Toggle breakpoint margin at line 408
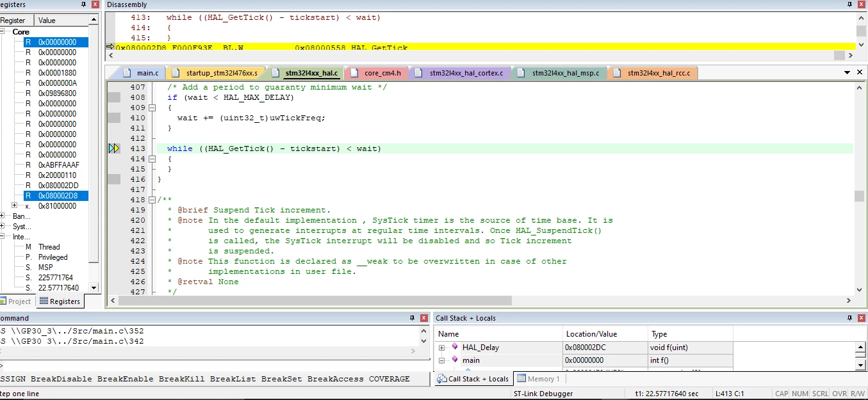868x400 pixels. [113, 97]
